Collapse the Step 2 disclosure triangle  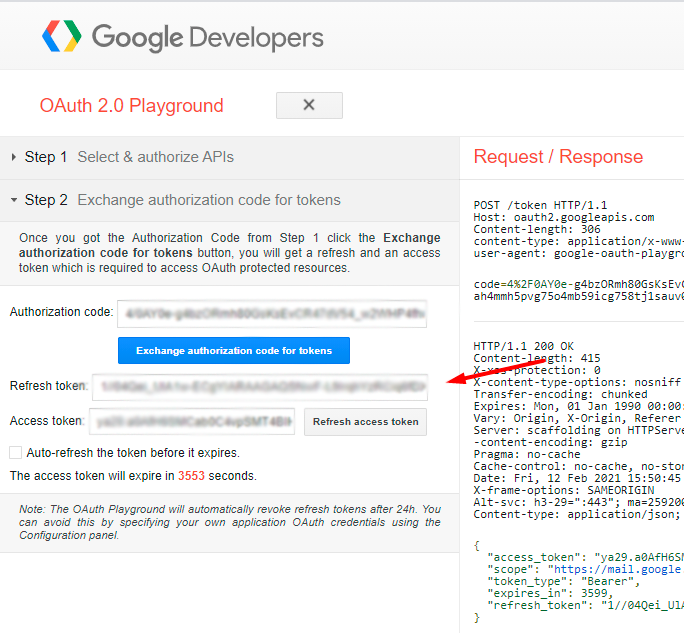point(14,200)
